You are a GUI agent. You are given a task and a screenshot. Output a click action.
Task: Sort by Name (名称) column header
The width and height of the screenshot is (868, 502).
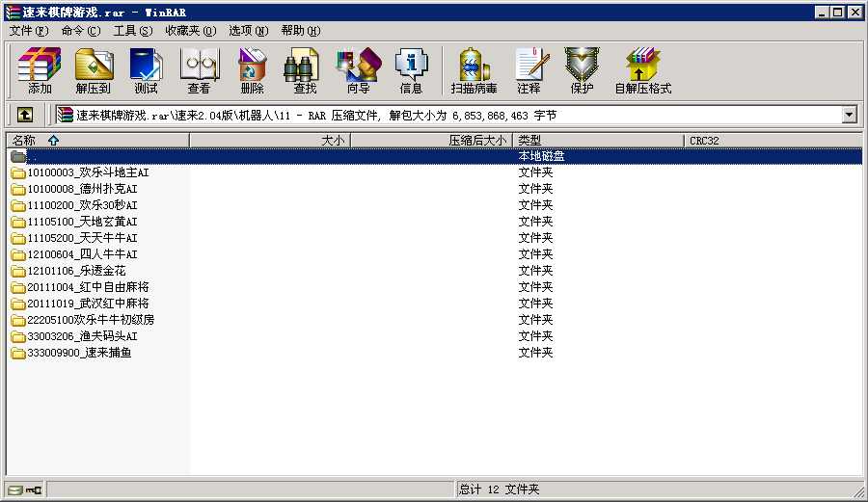point(97,141)
